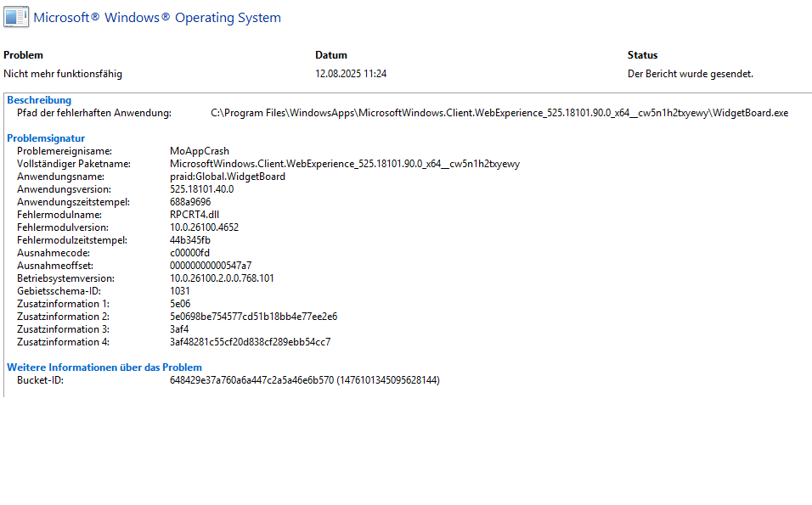Click 'Weitere Informationen über das Problem' heading
This screenshot has height=505, width=812.
click(x=104, y=368)
